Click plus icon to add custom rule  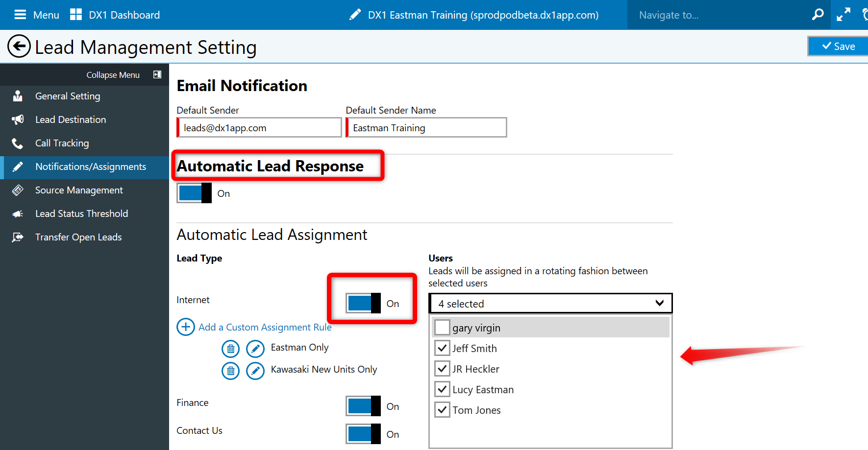pyautogui.click(x=186, y=327)
